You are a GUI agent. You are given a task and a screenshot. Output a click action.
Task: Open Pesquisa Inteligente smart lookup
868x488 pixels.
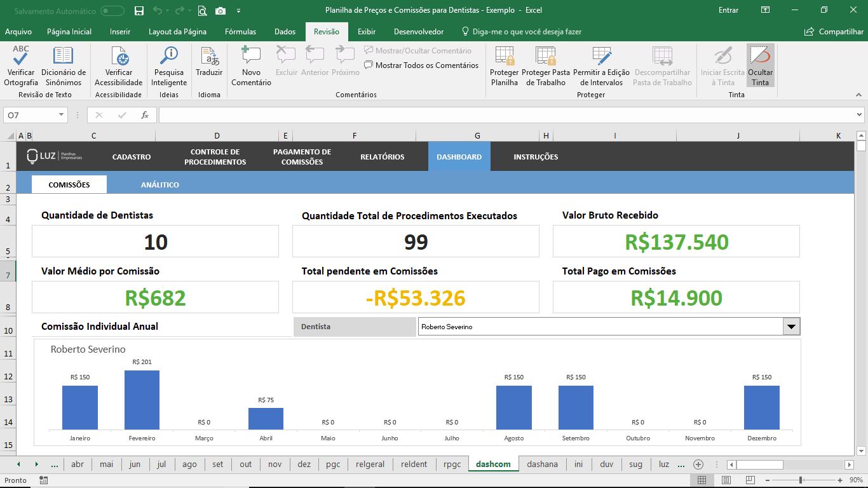tap(169, 66)
